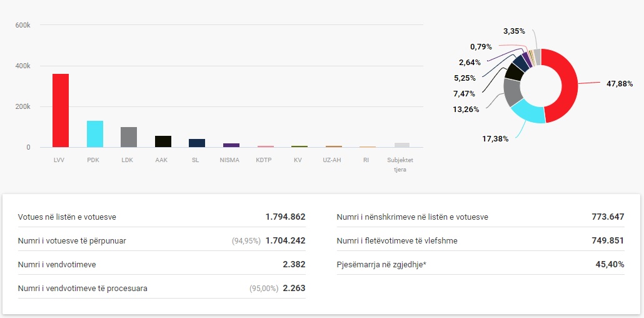This screenshot has height=318, width=644.
Task: Click the KDTP axis label
Action: tap(265, 160)
